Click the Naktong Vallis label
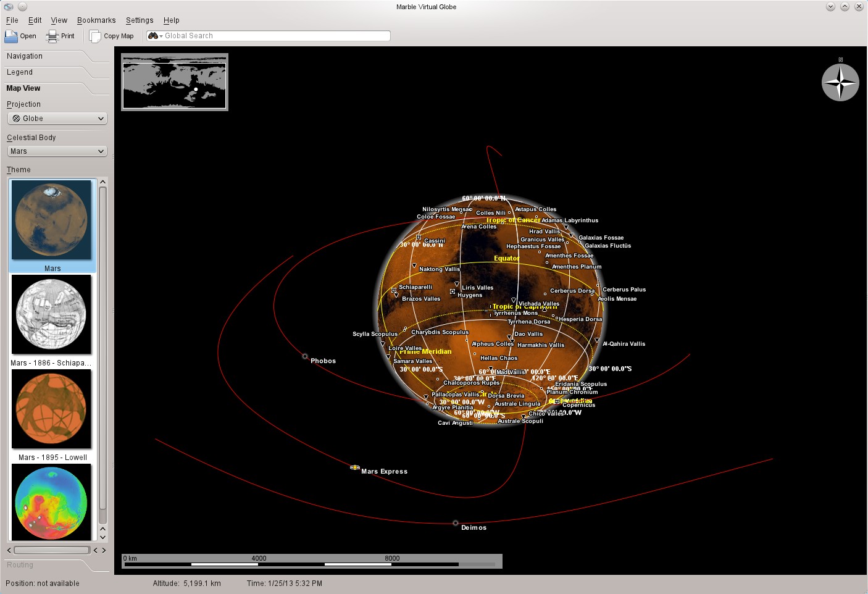This screenshot has height=594, width=868. (x=440, y=269)
